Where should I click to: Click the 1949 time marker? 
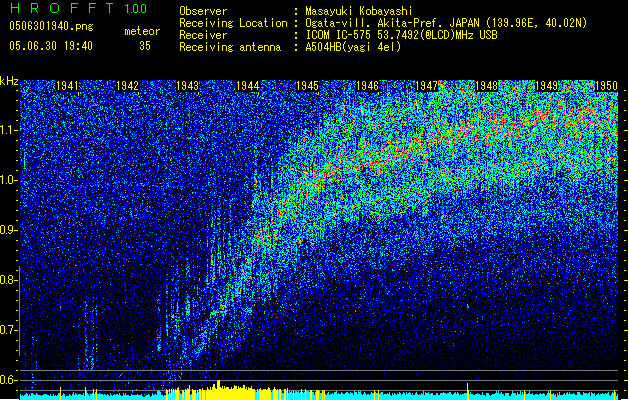(x=546, y=86)
